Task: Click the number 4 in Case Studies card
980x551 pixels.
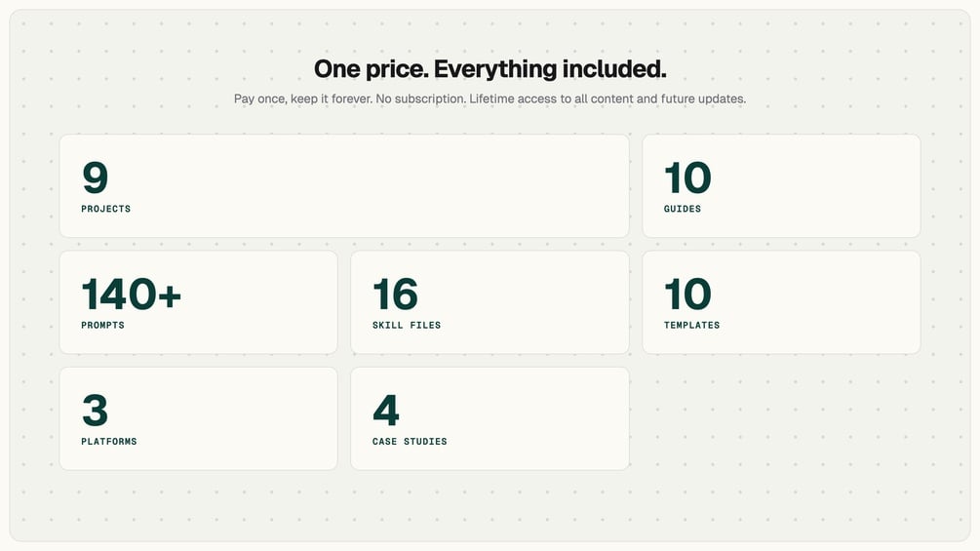Action: click(x=386, y=411)
